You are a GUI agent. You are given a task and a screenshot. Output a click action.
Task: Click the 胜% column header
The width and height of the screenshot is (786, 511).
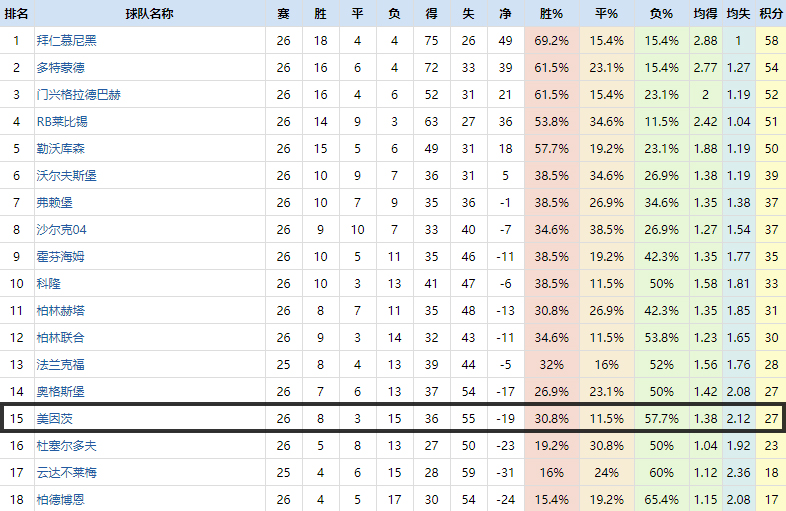[x=551, y=14]
